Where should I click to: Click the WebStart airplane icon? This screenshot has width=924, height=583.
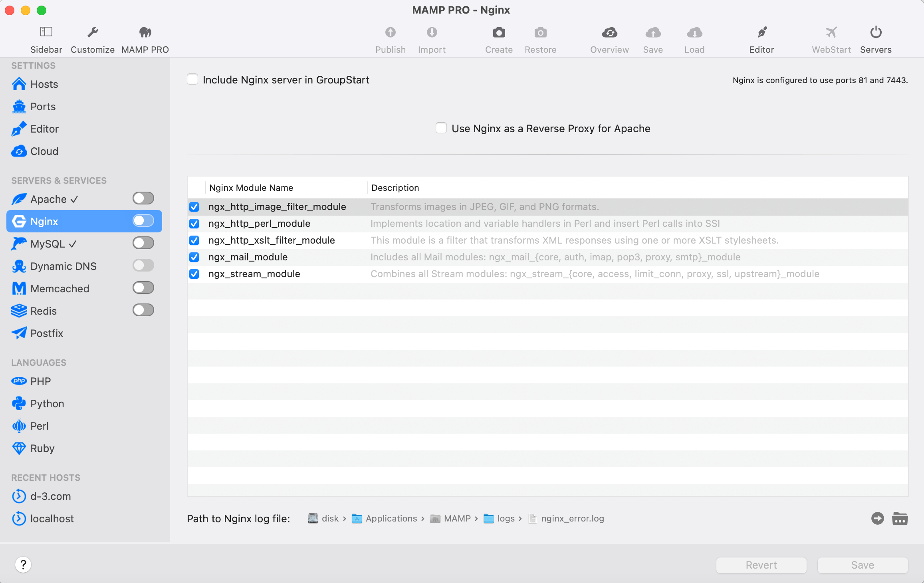831,32
